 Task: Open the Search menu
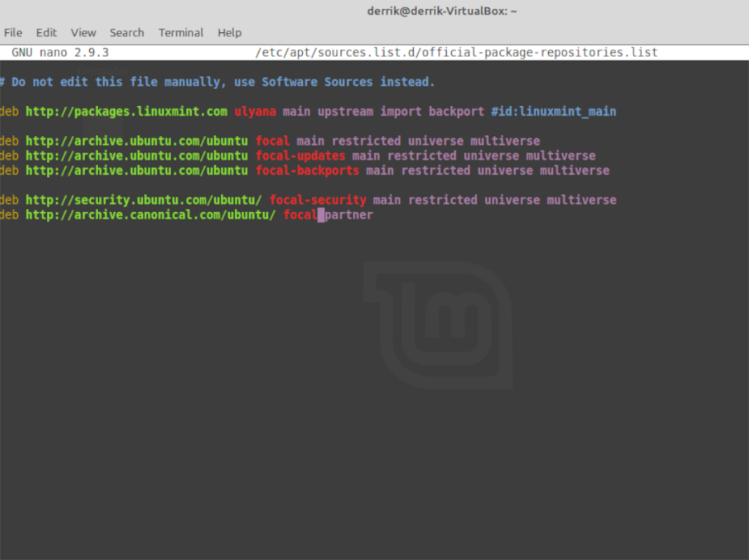click(x=127, y=32)
